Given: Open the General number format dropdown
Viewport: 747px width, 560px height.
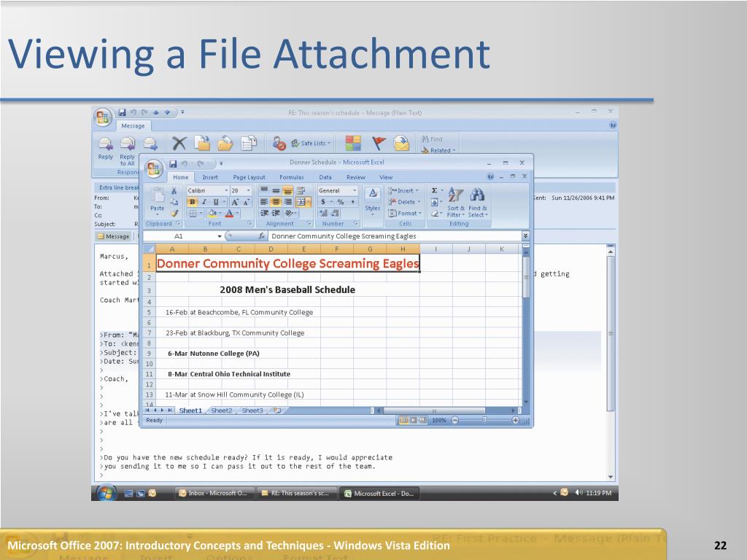Looking at the screenshot, I should (x=355, y=190).
